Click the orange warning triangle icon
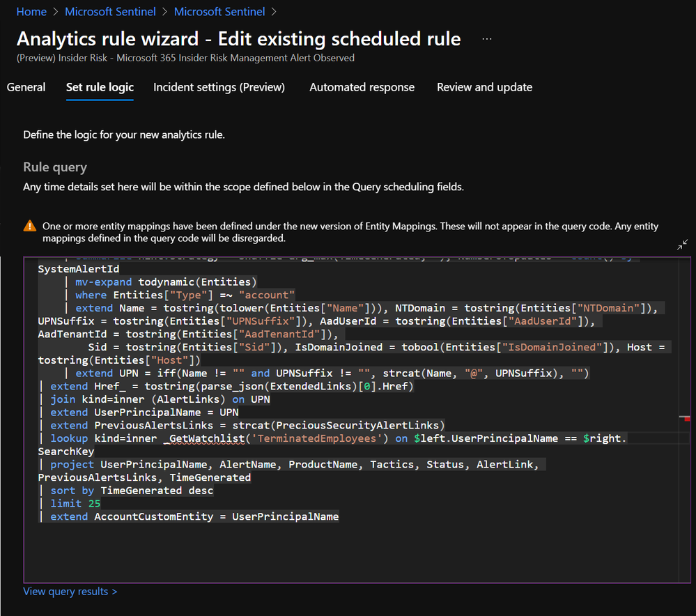 (30, 226)
